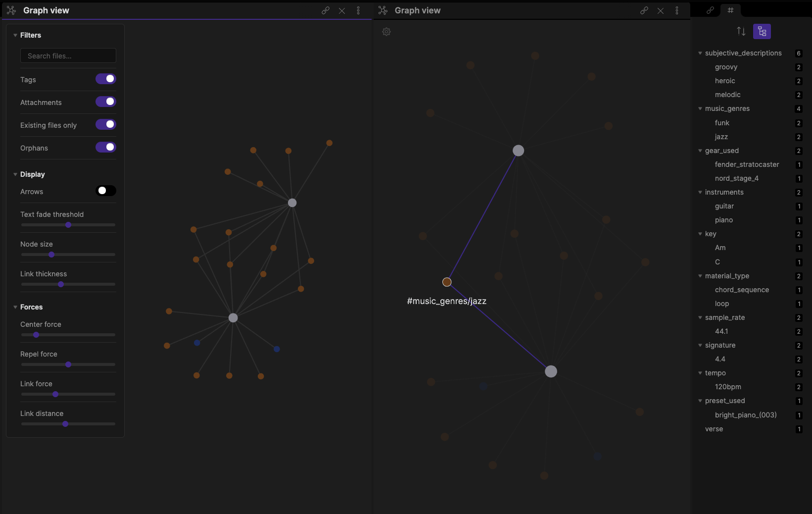This screenshot has height=514, width=812.
Task: Click link icon in left Graph view header
Action: point(326,10)
